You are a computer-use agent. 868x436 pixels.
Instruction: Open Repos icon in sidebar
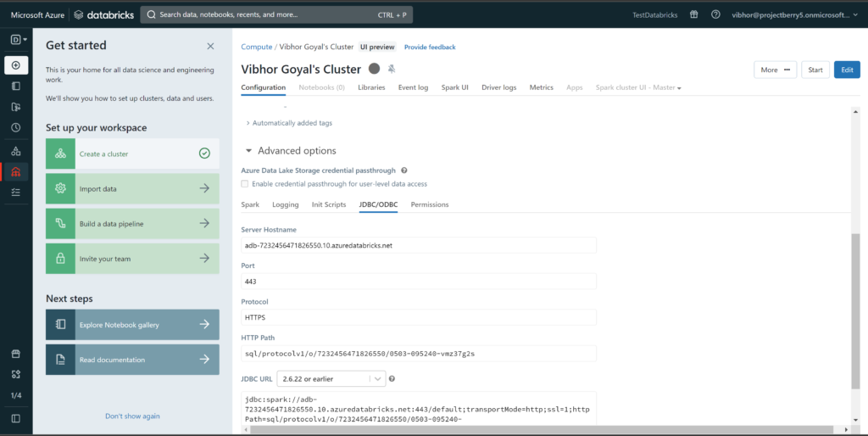(x=16, y=107)
